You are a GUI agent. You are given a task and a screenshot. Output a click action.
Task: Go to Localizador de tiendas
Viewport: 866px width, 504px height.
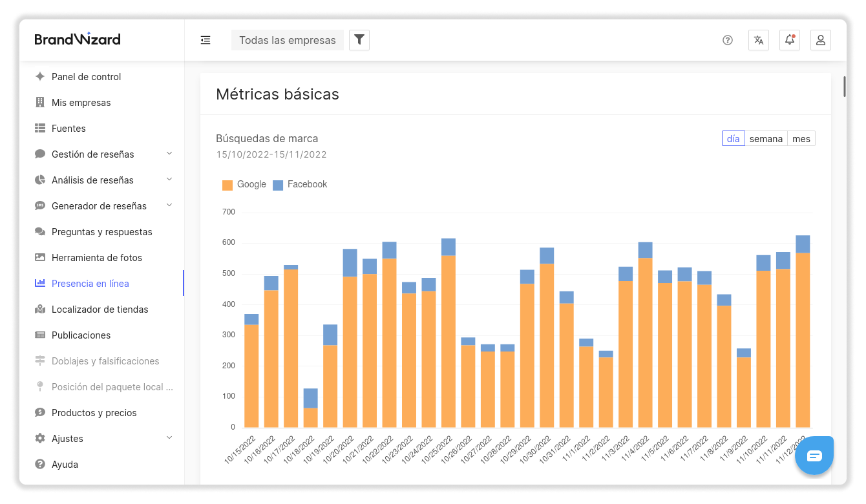[100, 310]
